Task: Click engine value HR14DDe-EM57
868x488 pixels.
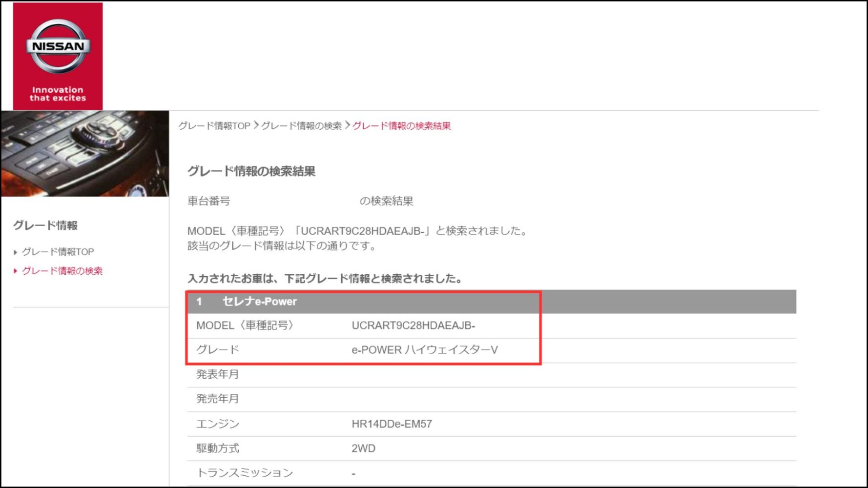Action: coord(392,424)
